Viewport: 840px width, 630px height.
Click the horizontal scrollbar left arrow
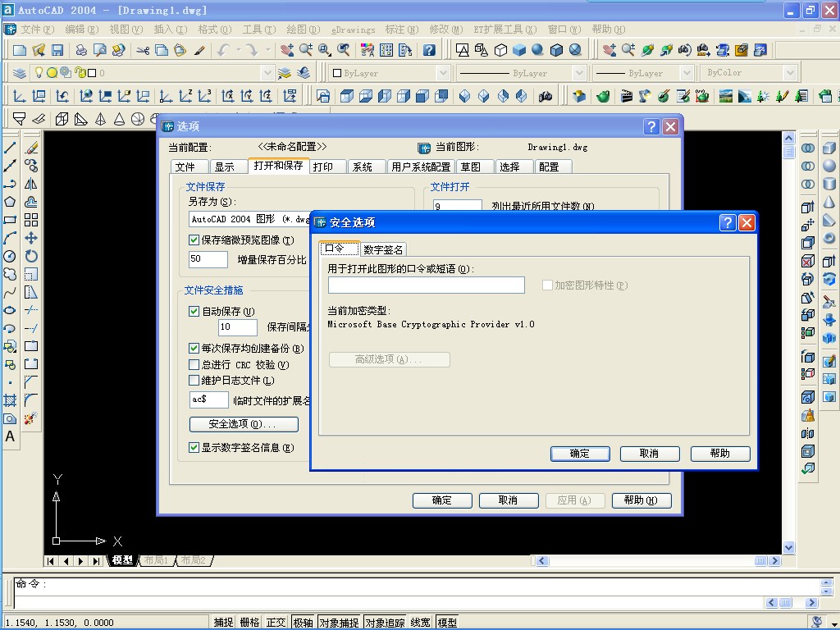coord(542,561)
